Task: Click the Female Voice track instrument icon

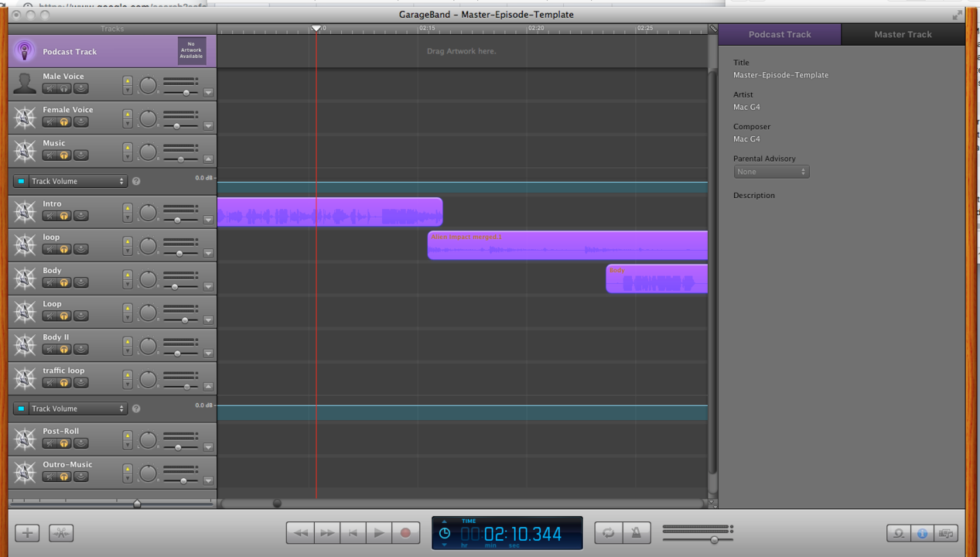Action: click(x=25, y=118)
